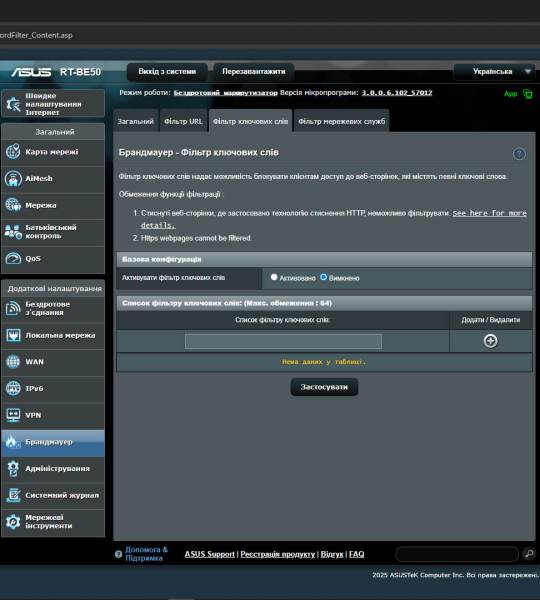Select the Активовано radio button
The image size is (540, 600).
coord(274,277)
